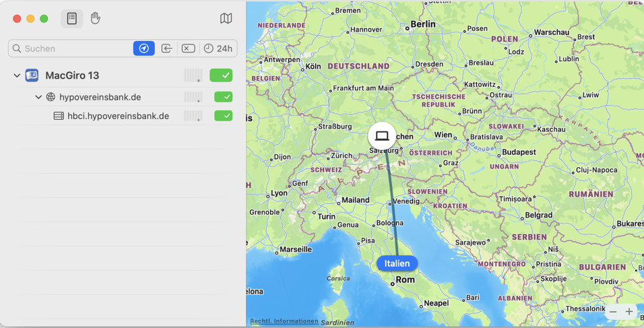
Task: Click the Köln label on the map
Action: pyautogui.click(x=313, y=67)
